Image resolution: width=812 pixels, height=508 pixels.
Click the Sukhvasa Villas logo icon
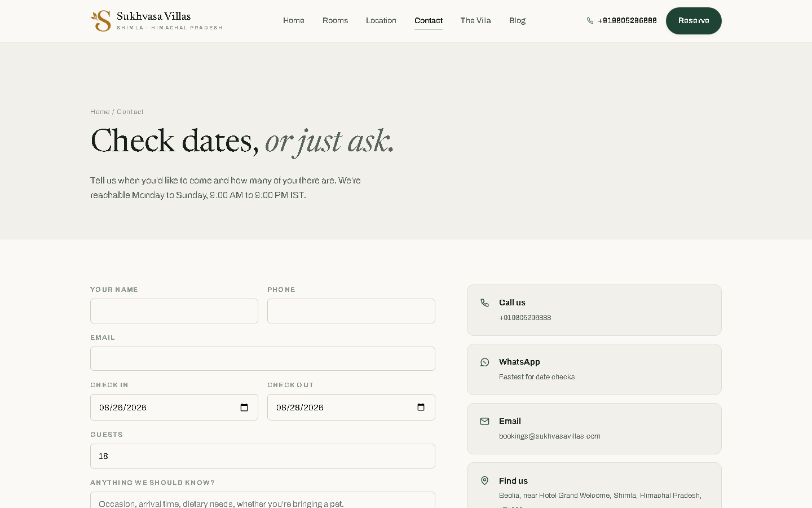click(x=101, y=21)
